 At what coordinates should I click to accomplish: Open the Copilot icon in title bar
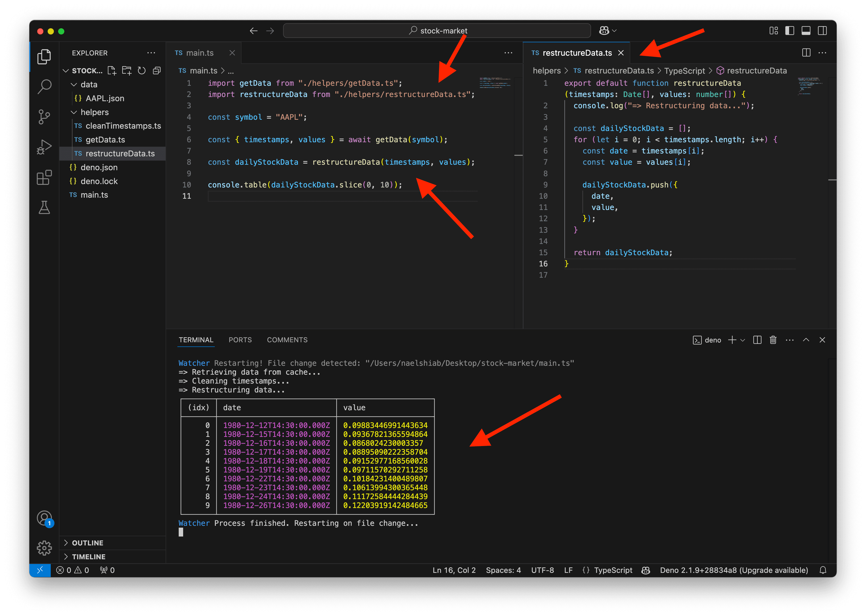point(604,31)
